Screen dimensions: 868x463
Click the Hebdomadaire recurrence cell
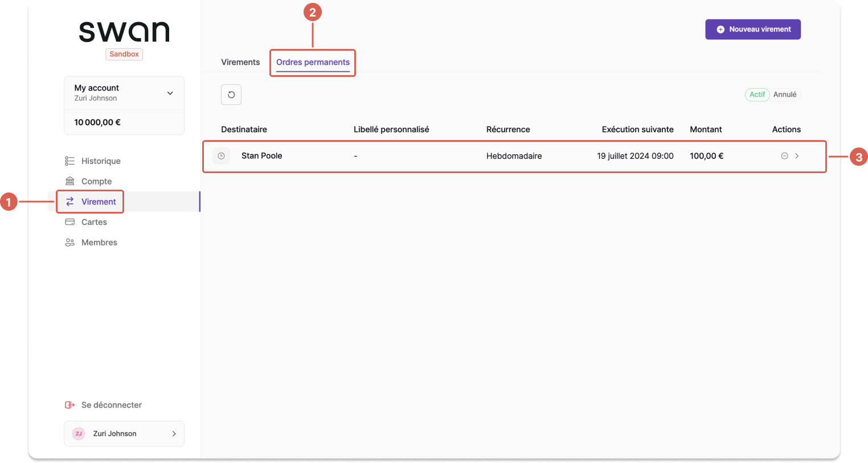[x=514, y=156]
